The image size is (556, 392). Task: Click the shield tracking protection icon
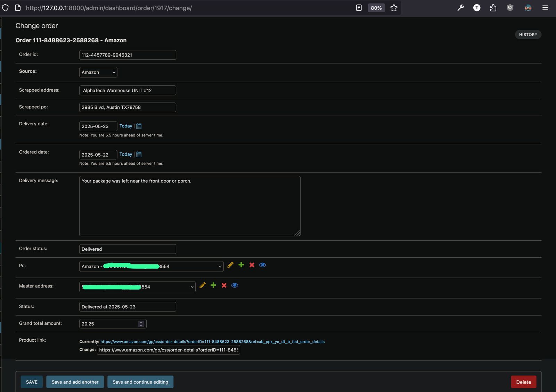pos(5,8)
